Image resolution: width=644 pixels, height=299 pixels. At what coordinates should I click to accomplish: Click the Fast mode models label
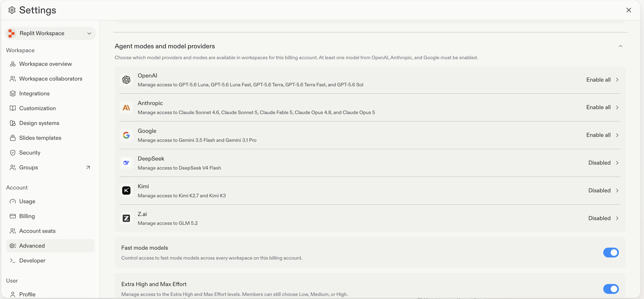pyautogui.click(x=145, y=248)
